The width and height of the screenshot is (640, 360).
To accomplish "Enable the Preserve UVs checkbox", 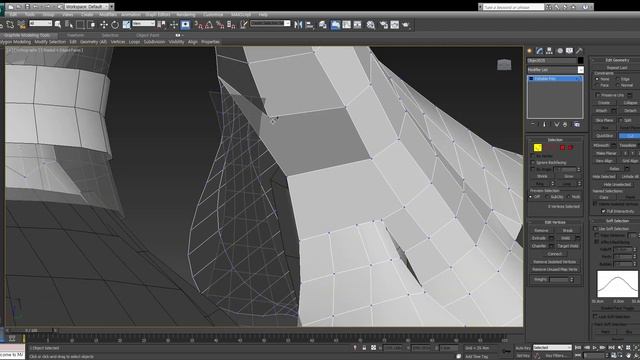I will coord(598,95).
